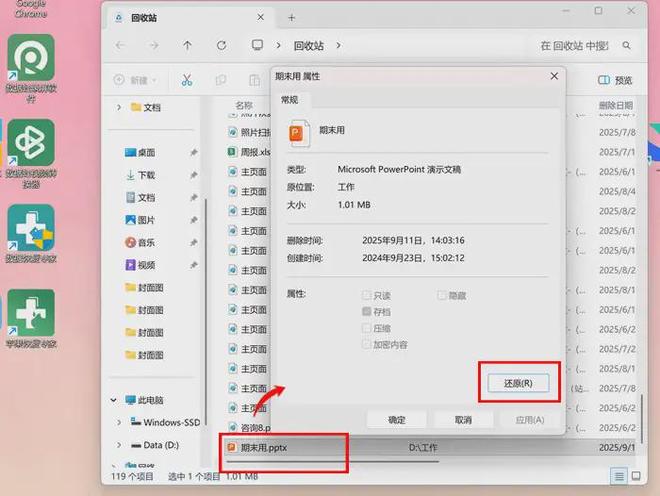The height and width of the screenshot is (496, 660).
Task: Click the PowerPoint file icon in the properties dialog
Action: tap(299, 133)
